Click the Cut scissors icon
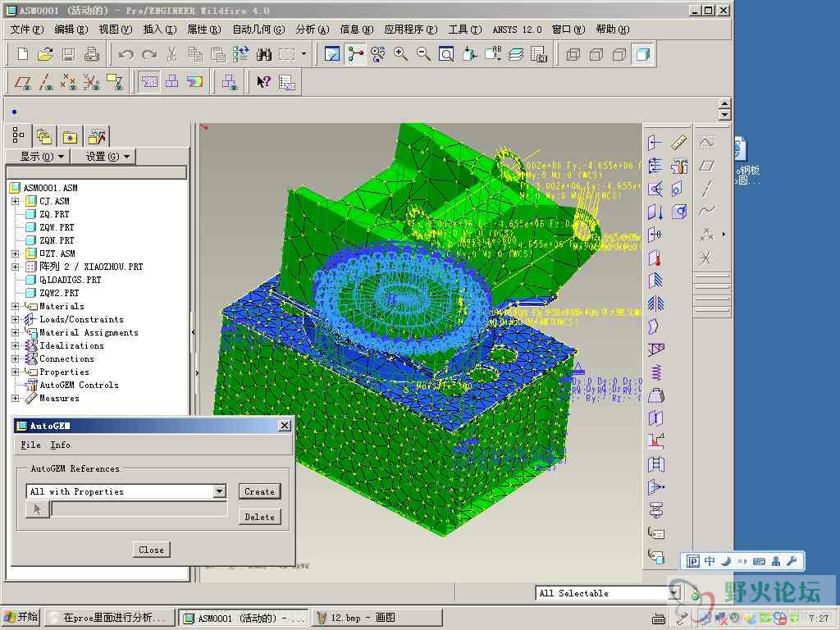The width and height of the screenshot is (840, 630). 171,54
